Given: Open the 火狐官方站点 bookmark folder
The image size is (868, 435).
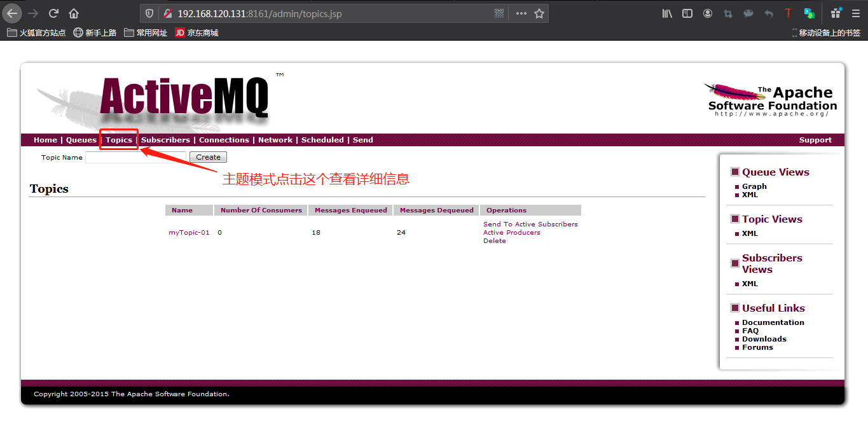Looking at the screenshot, I should (36, 32).
